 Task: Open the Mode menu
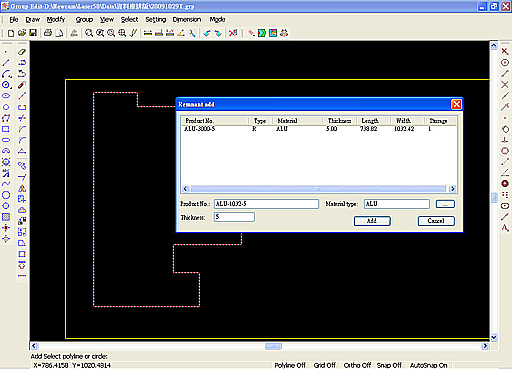point(217,20)
